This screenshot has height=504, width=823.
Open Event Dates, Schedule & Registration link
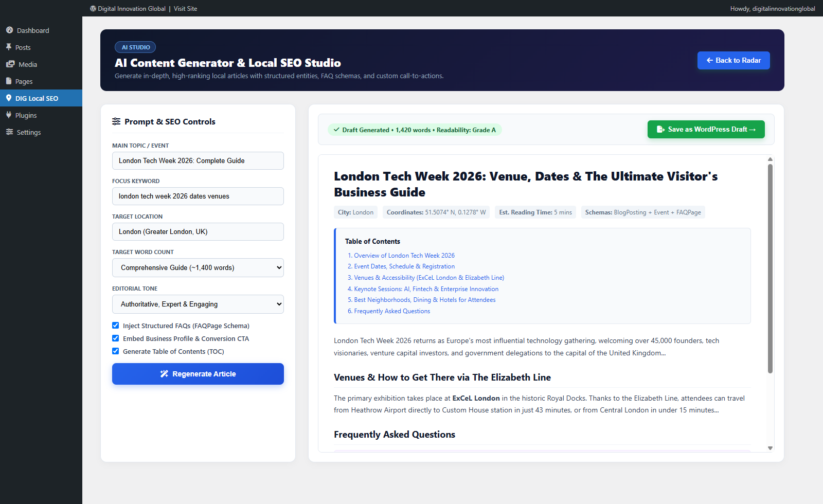[404, 266]
